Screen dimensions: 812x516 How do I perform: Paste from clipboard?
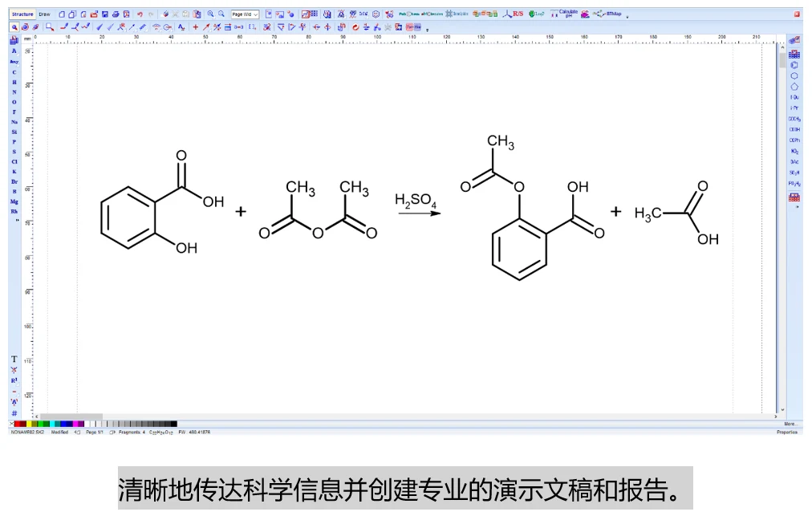pos(197,14)
